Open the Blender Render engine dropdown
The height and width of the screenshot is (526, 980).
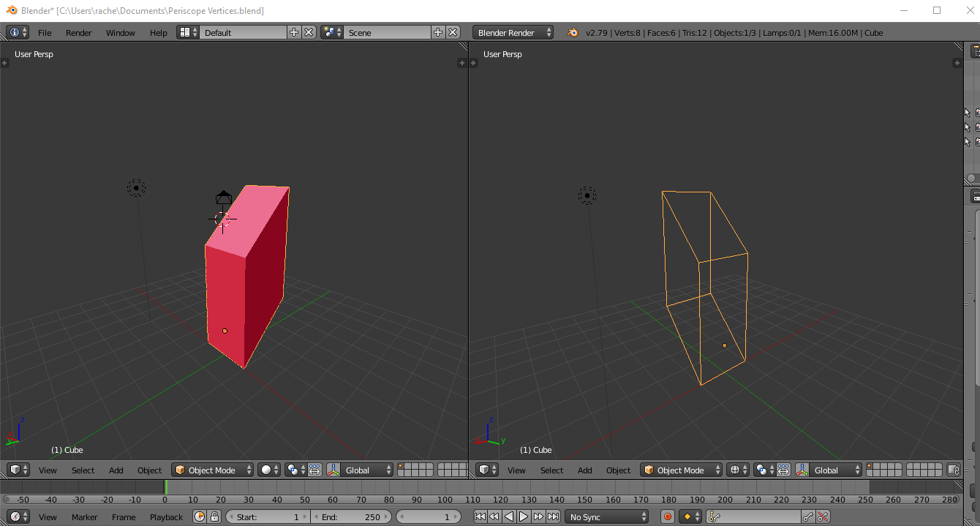513,32
